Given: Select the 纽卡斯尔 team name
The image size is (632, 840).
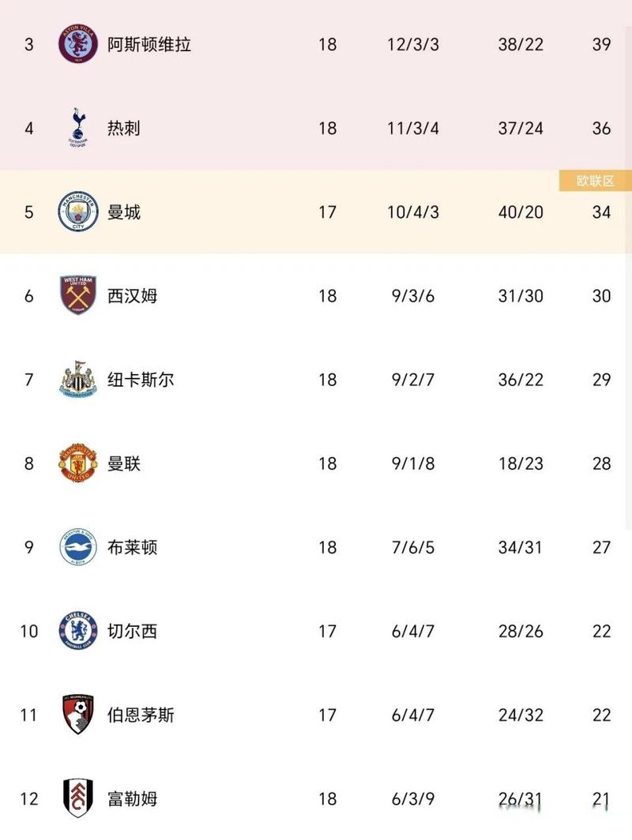Looking at the screenshot, I should 141,380.
